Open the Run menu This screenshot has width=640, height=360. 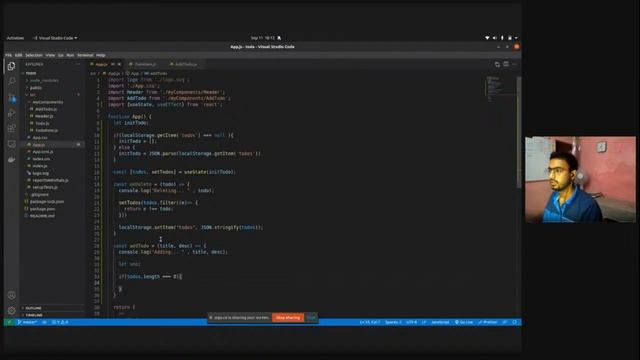coord(70,55)
